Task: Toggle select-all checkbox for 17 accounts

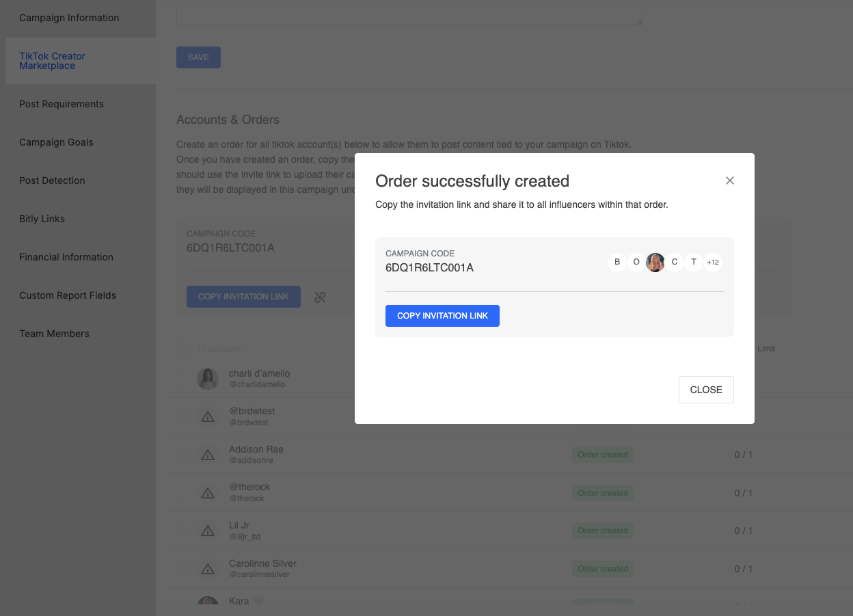Action: 182,349
